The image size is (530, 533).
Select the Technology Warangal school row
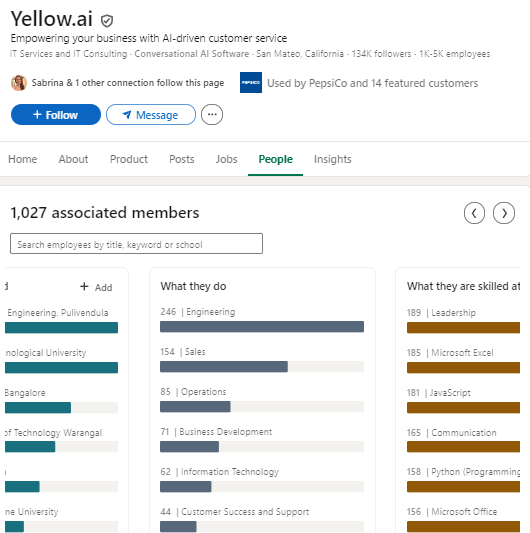62,440
